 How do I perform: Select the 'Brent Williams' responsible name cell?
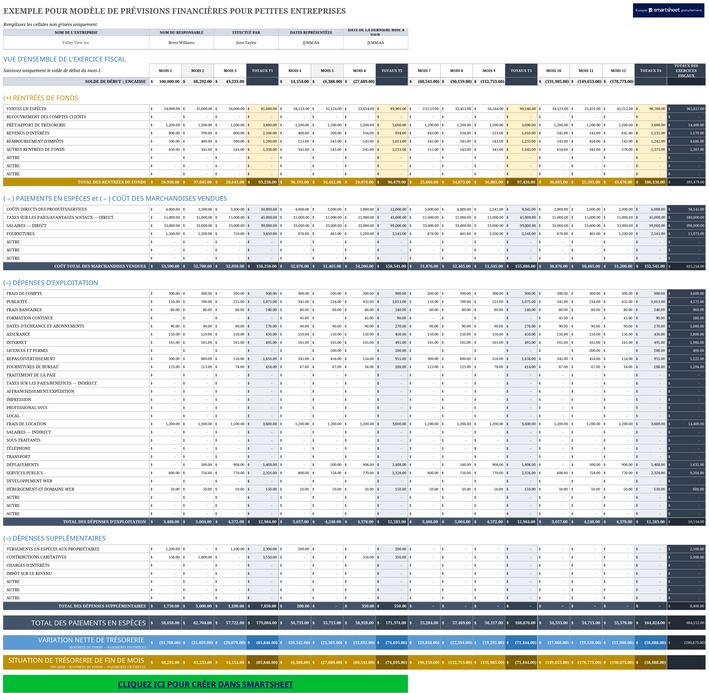181,42
